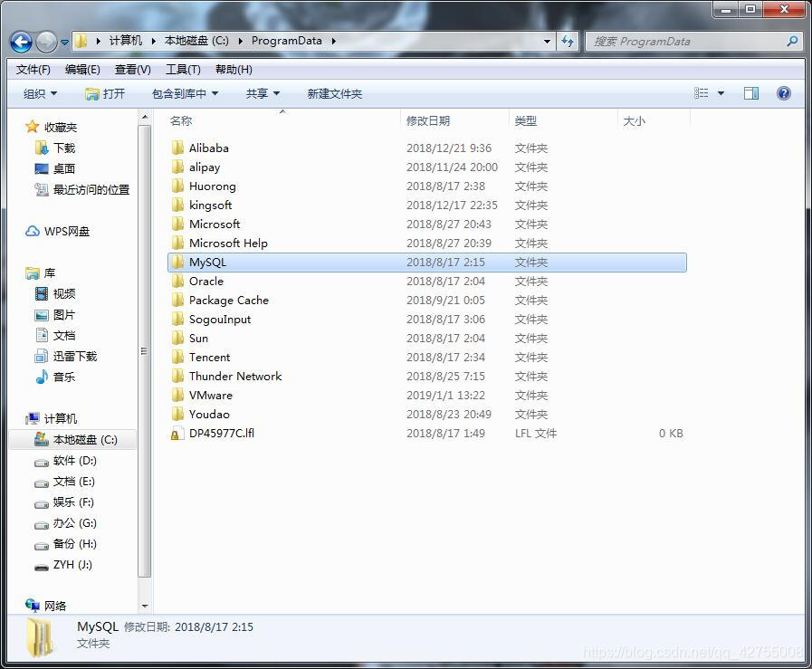Open WPS网盘 cloud icon

click(33, 231)
